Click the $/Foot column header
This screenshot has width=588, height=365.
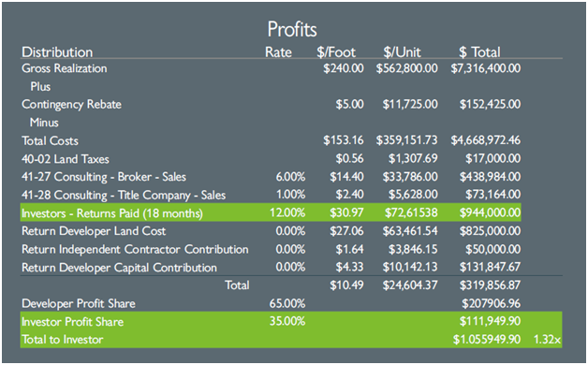pos(336,52)
